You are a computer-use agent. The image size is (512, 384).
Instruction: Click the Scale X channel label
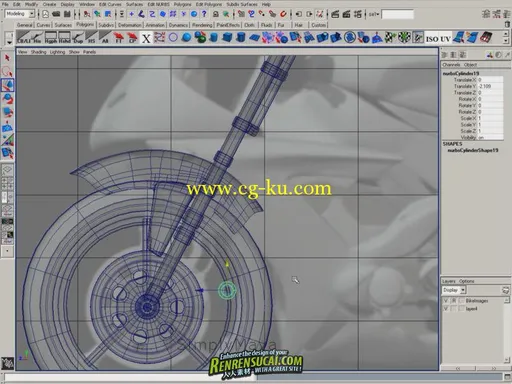468,118
